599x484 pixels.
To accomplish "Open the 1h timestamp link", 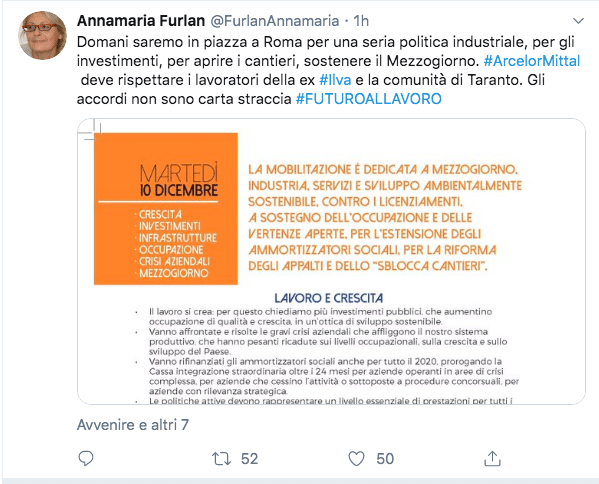I will pos(361,21).
